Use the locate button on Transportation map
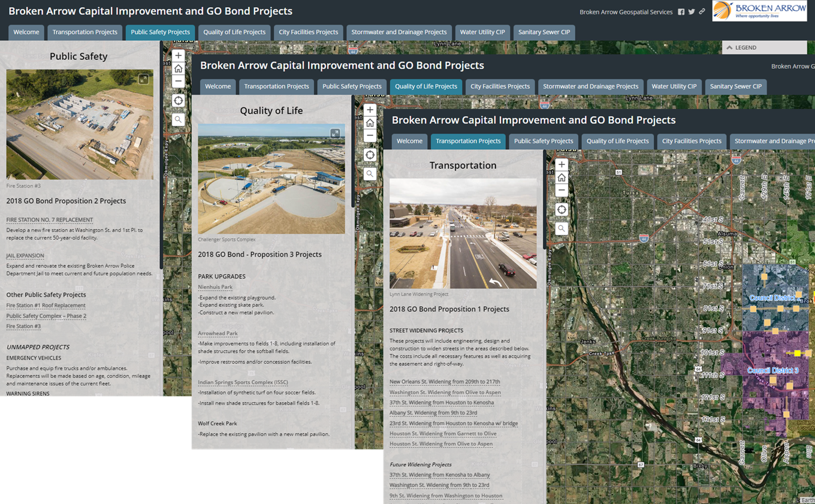 click(562, 209)
